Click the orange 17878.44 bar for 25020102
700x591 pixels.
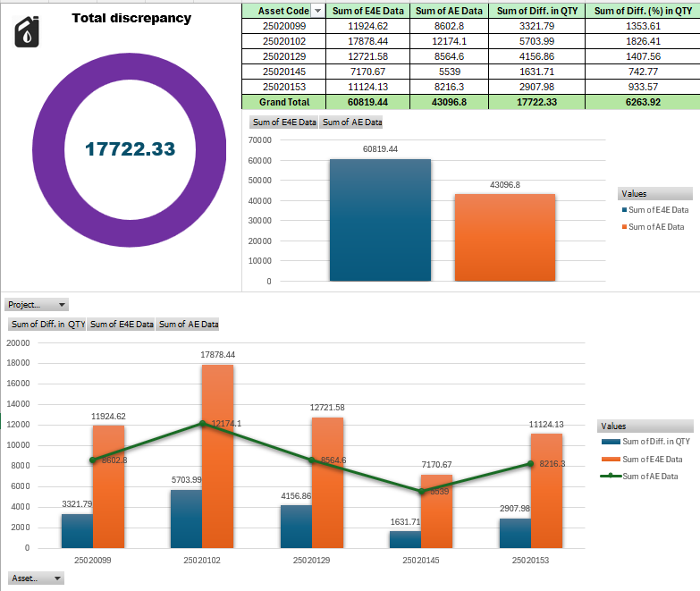coord(218,457)
